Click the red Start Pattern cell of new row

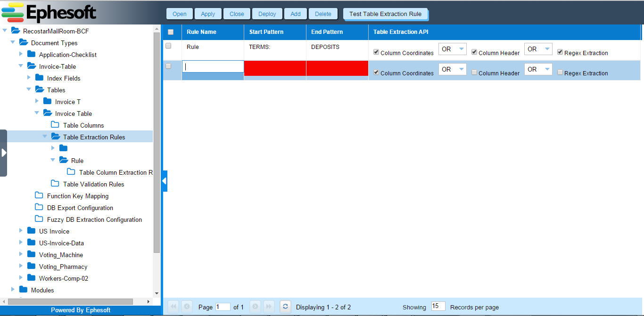(275, 68)
